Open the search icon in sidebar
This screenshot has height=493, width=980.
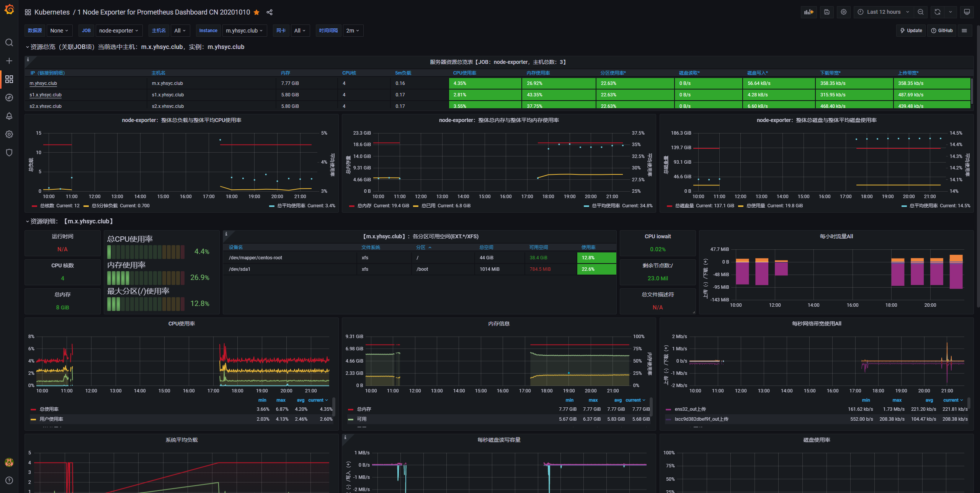[x=9, y=42]
